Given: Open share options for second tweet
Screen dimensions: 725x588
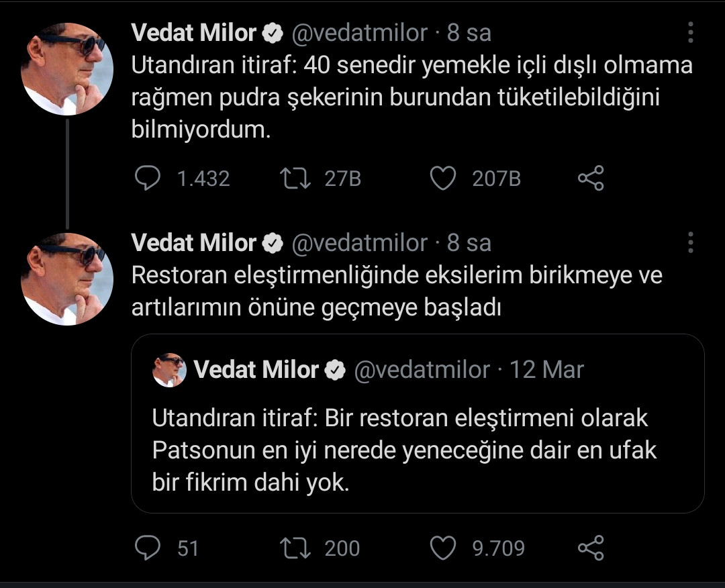Looking at the screenshot, I should click(591, 547).
